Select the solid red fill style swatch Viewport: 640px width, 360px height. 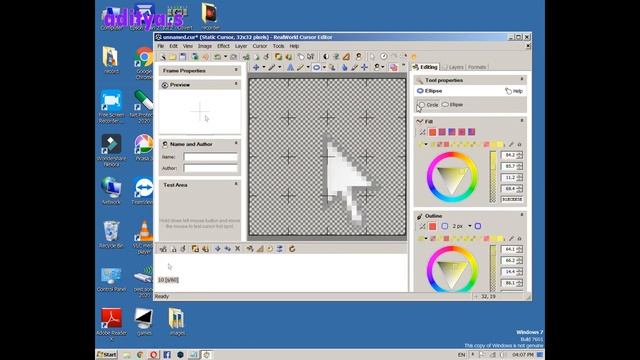[432, 132]
